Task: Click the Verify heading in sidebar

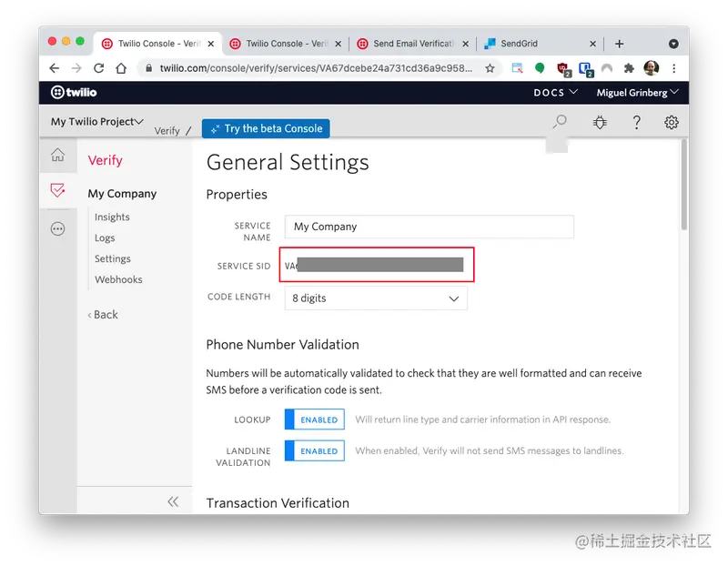Action: click(x=105, y=160)
